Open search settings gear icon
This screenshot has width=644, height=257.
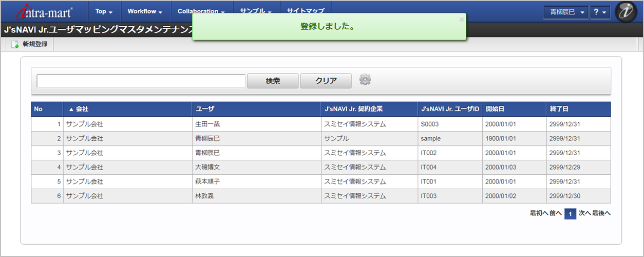pyautogui.click(x=365, y=80)
